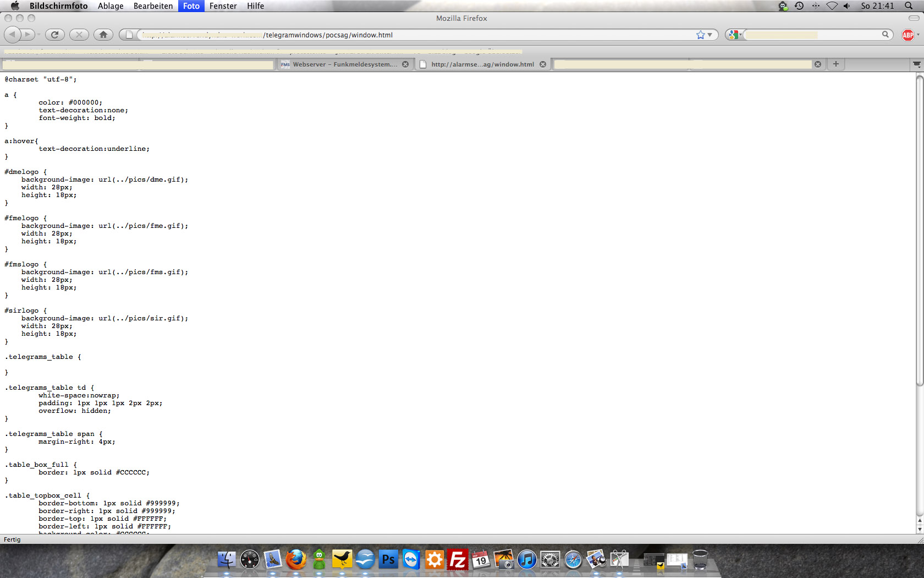Click the back navigation arrow

tap(13, 35)
